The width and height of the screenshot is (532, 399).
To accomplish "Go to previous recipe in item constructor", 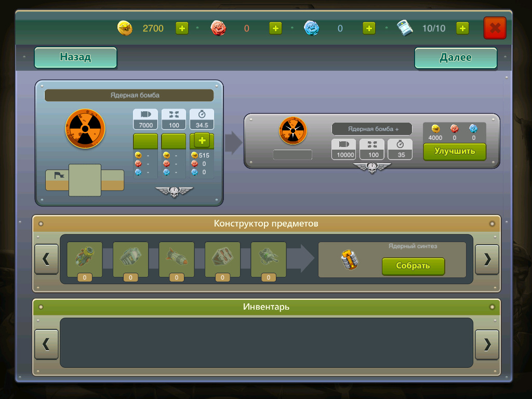I will click(x=46, y=259).
